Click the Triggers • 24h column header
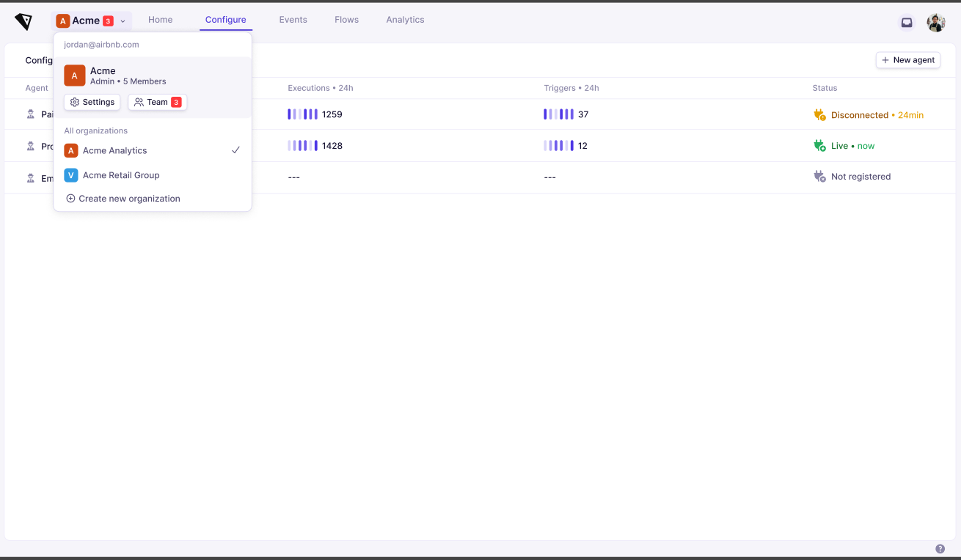The width and height of the screenshot is (961, 560). (571, 88)
